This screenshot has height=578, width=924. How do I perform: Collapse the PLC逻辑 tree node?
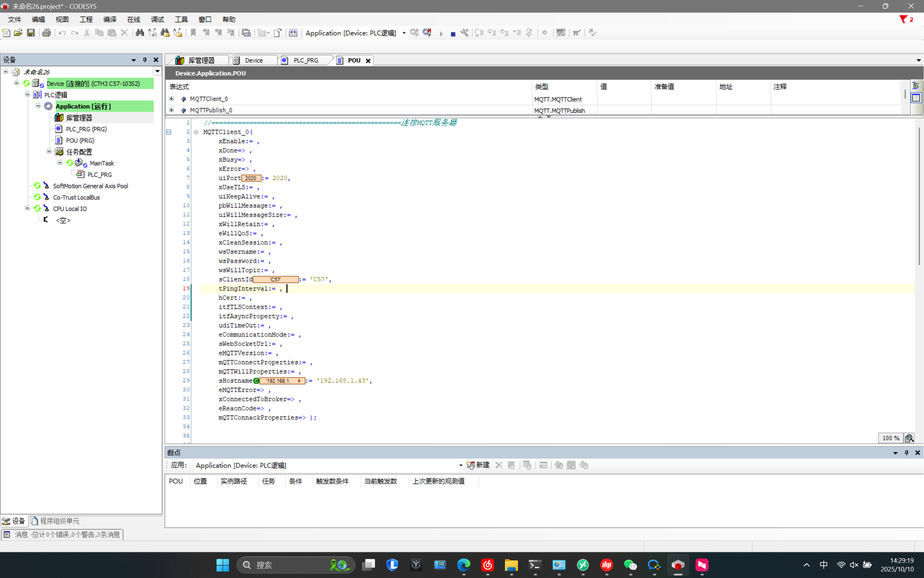(x=27, y=94)
